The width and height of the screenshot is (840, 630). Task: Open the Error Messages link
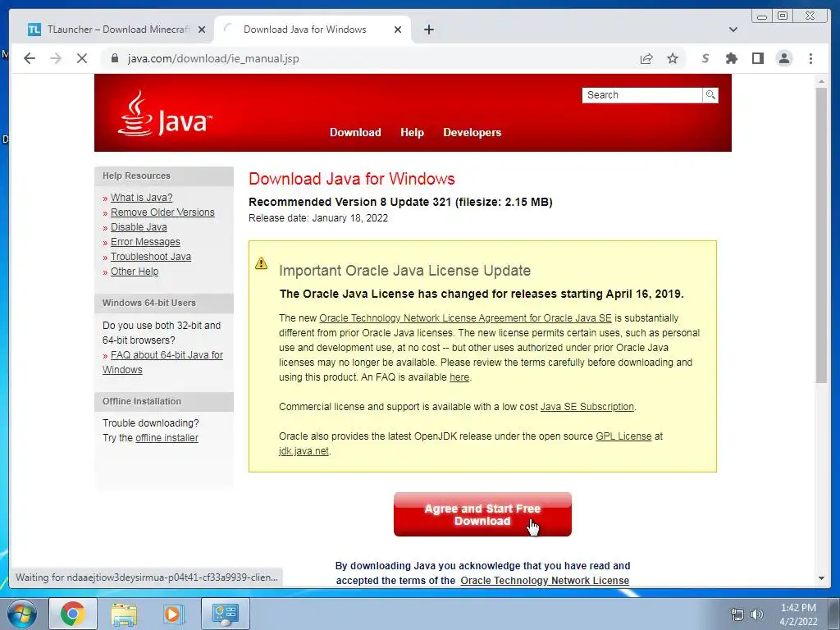point(145,242)
